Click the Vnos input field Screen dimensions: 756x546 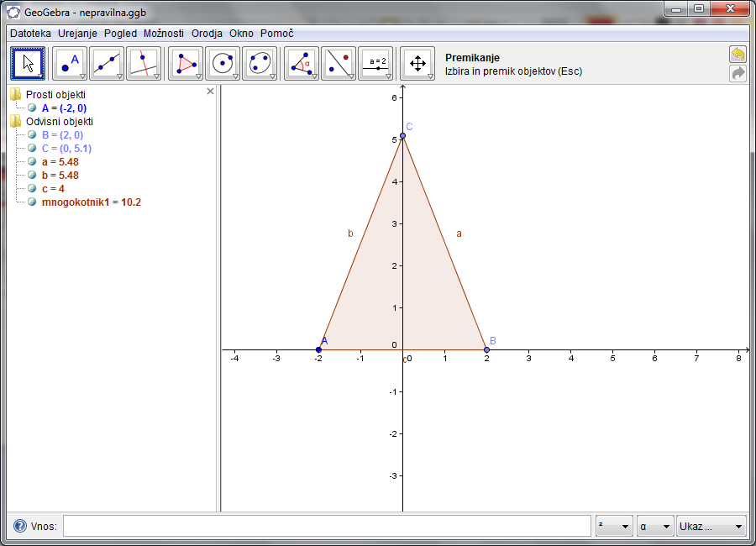327,527
